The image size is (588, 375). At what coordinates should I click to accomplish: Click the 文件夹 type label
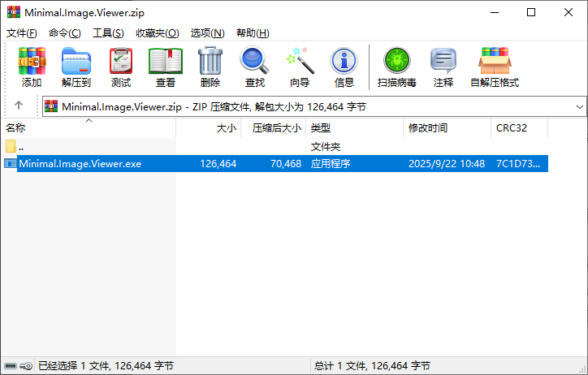click(x=325, y=147)
